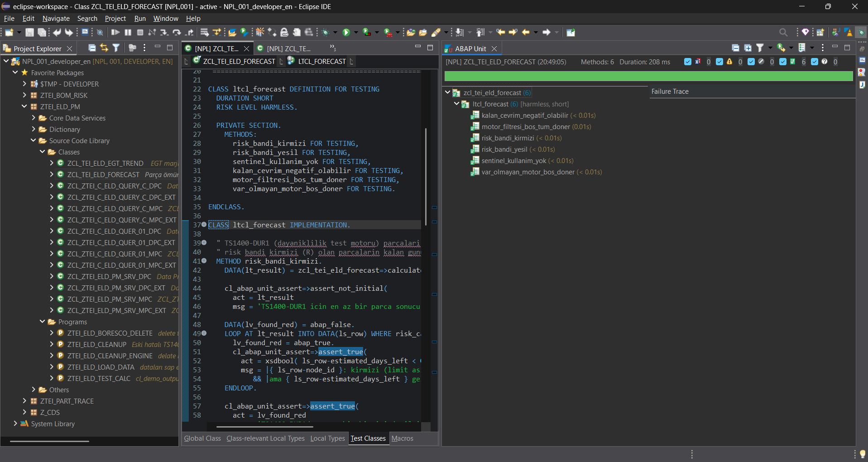868x462 pixels.
Task: Collapse the Programs folder
Action: tap(43, 322)
